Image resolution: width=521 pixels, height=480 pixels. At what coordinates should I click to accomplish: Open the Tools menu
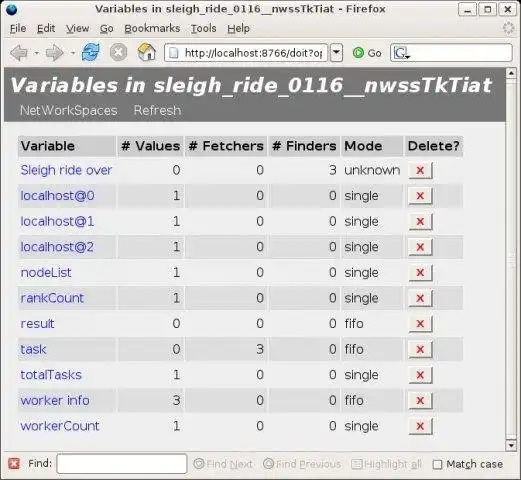pyautogui.click(x=203, y=29)
